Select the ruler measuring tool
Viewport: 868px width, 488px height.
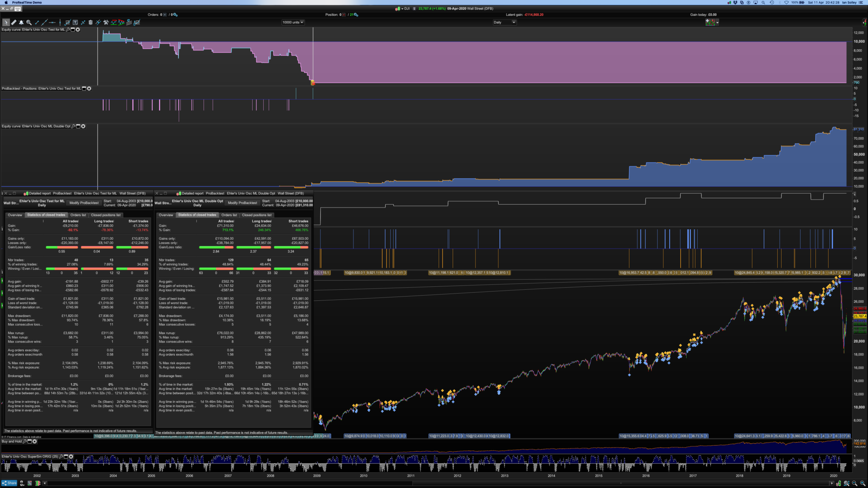click(14, 22)
